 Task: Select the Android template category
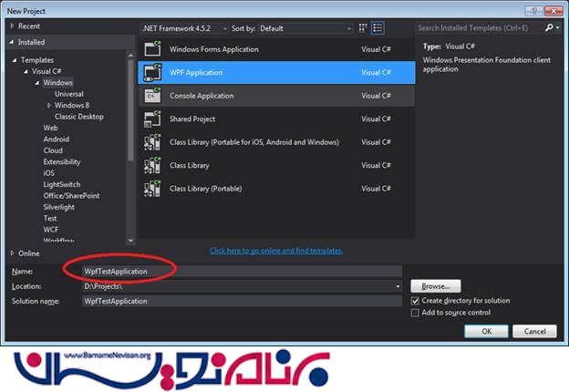tap(57, 139)
